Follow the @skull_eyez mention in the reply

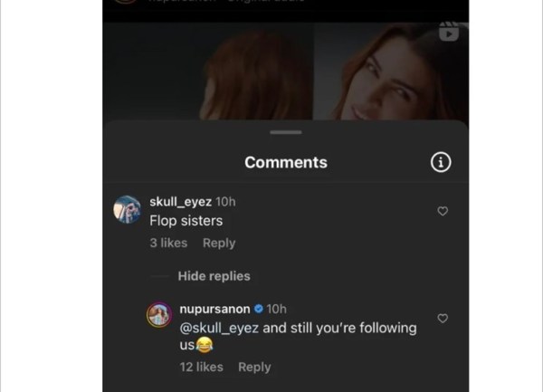(219, 329)
